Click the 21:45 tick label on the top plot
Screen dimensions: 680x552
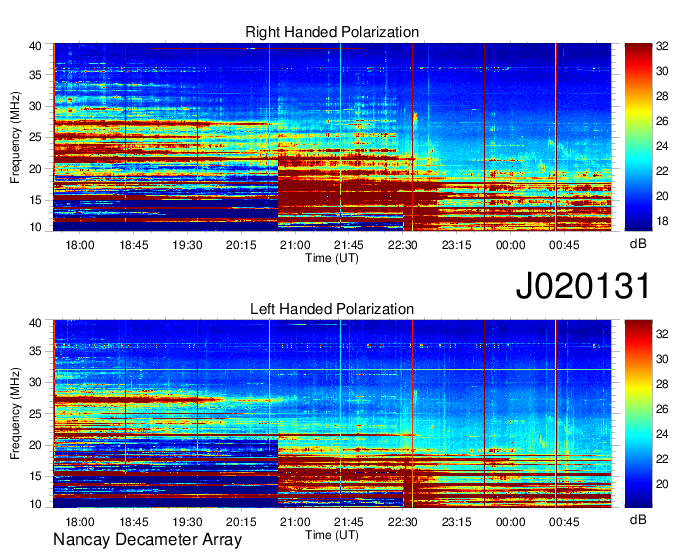click(349, 245)
